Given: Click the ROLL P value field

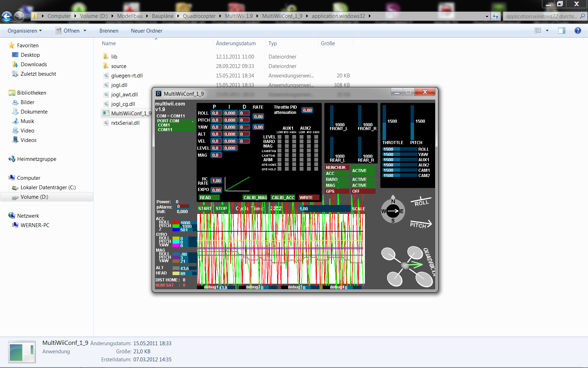Looking at the screenshot, I should click(216, 113).
